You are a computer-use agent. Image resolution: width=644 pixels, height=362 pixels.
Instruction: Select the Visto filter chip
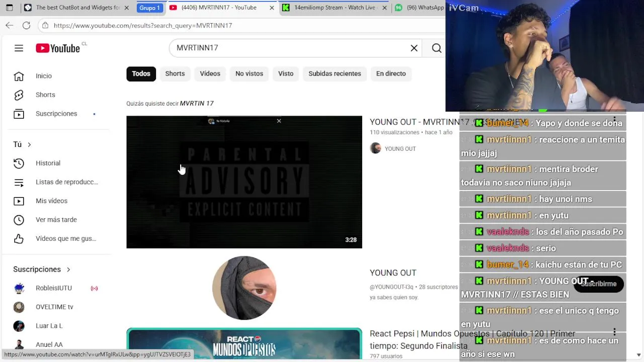pyautogui.click(x=286, y=73)
